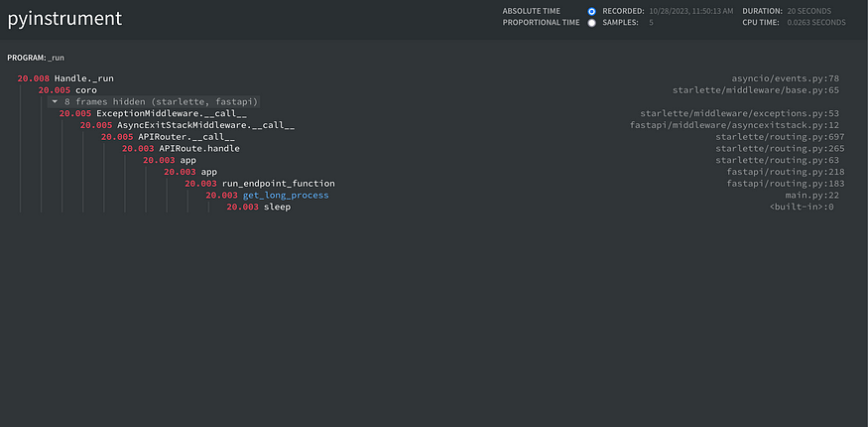Viewport: 868px width, 427px height.
Task: Click the <built-in>:0 source location
Action: tap(802, 207)
